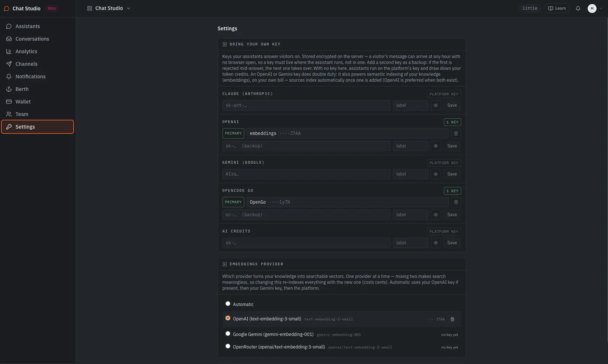This screenshot has height=364, width=608.
Task: Open the Assistants section in the sidebar
Action: click(38, 26)
